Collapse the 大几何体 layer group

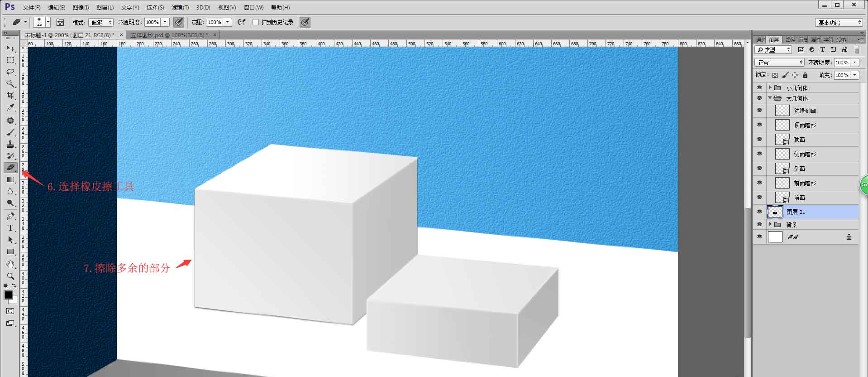(x=770, y=98)
